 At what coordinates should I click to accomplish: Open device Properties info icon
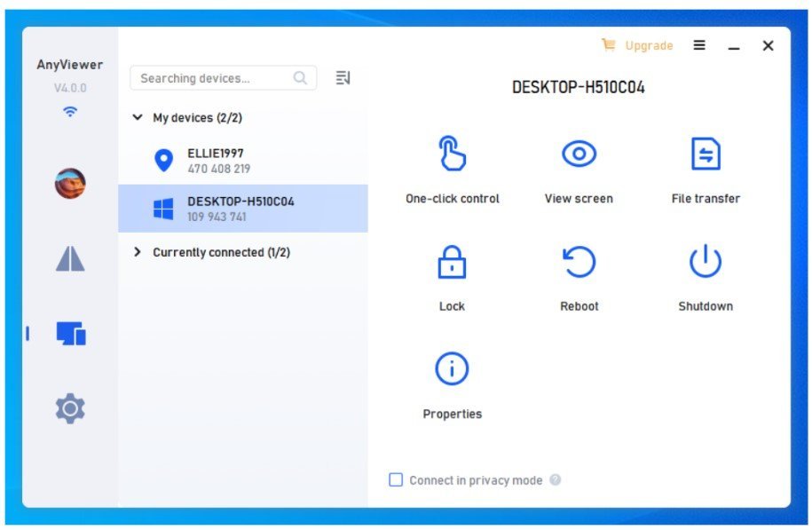(452, 368)
